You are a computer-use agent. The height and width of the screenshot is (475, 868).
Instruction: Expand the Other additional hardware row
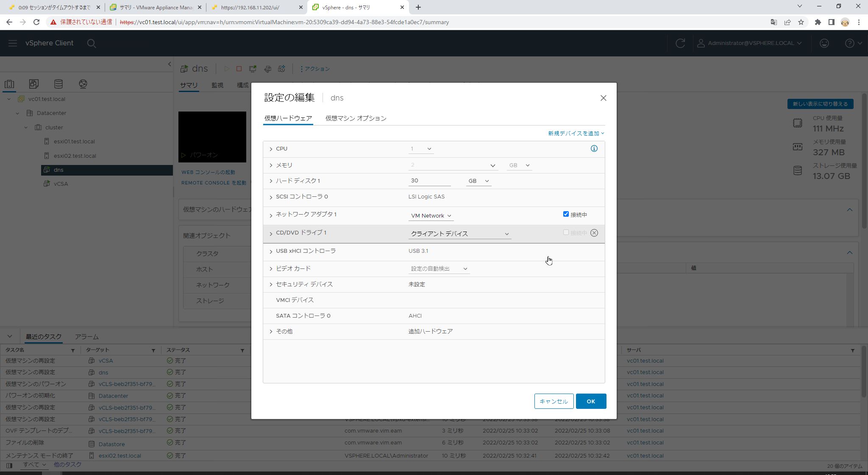coord(271,332)
